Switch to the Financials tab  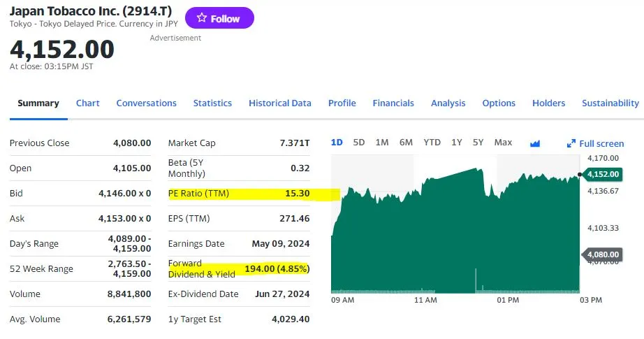pos(393,103)
